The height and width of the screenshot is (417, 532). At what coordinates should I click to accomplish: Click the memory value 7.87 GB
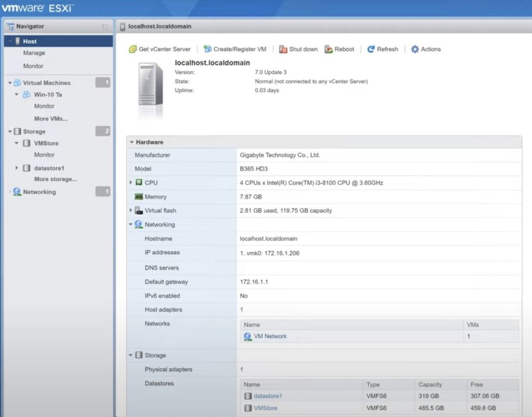tap(251, 197)
